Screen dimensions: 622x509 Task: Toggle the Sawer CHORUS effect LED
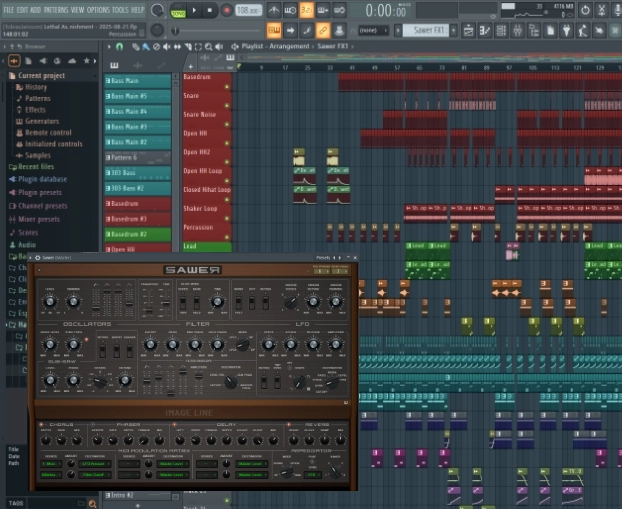(x=41, y=424)
